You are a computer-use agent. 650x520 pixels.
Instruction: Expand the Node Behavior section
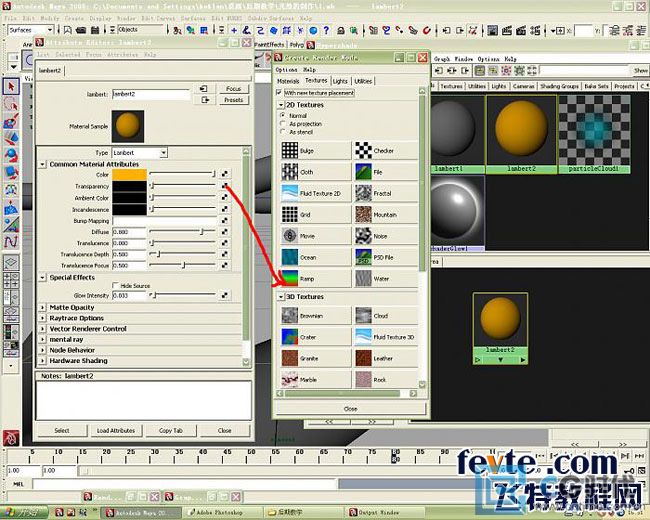point(42,350)
